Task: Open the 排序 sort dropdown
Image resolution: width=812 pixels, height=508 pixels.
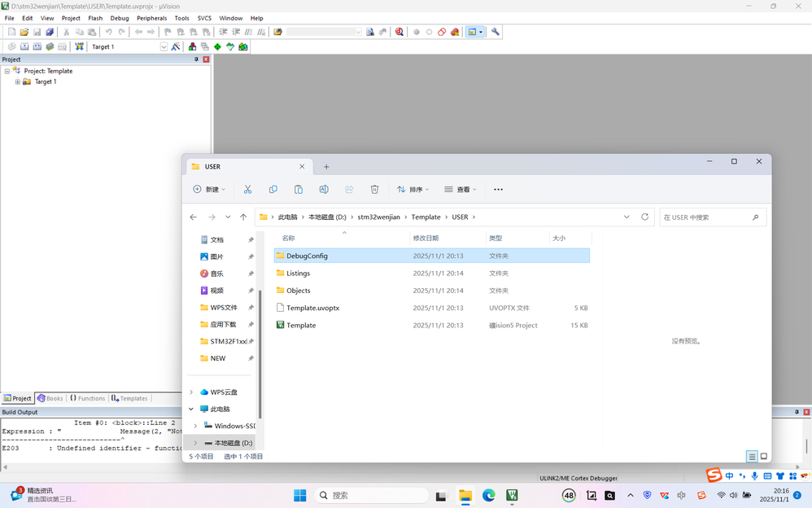Action: [413, 189]
